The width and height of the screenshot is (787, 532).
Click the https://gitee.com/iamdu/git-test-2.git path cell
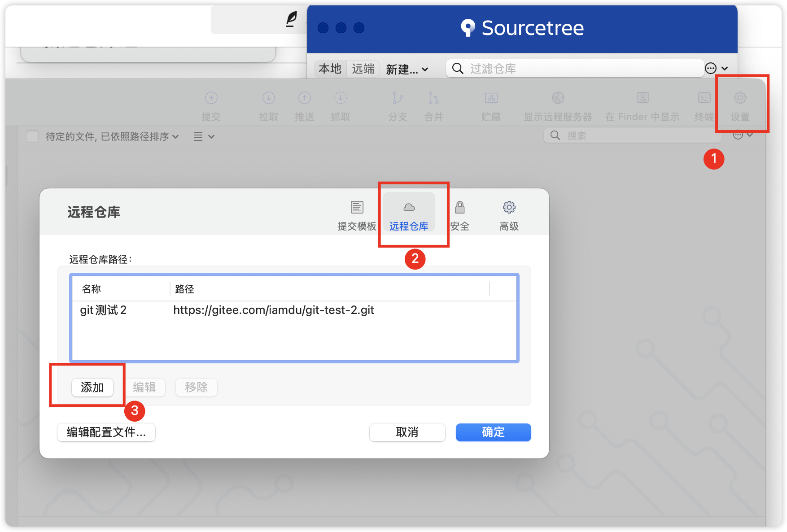274,310
